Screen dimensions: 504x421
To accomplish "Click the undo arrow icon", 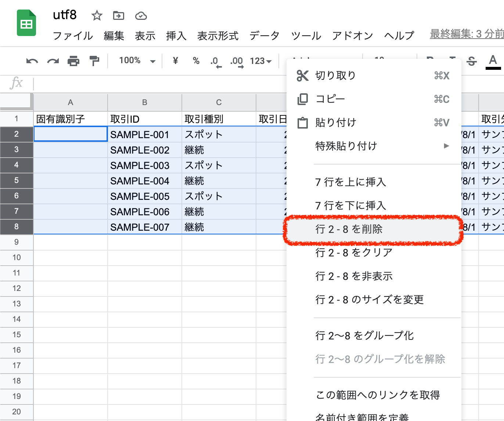I will pyautogui.click(x=32, y=61).
